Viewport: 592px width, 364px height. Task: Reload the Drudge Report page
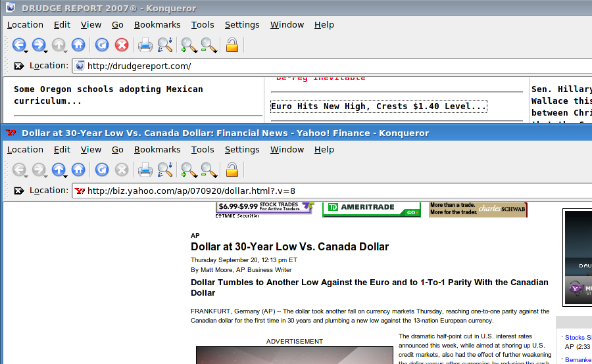coord(102,45)
